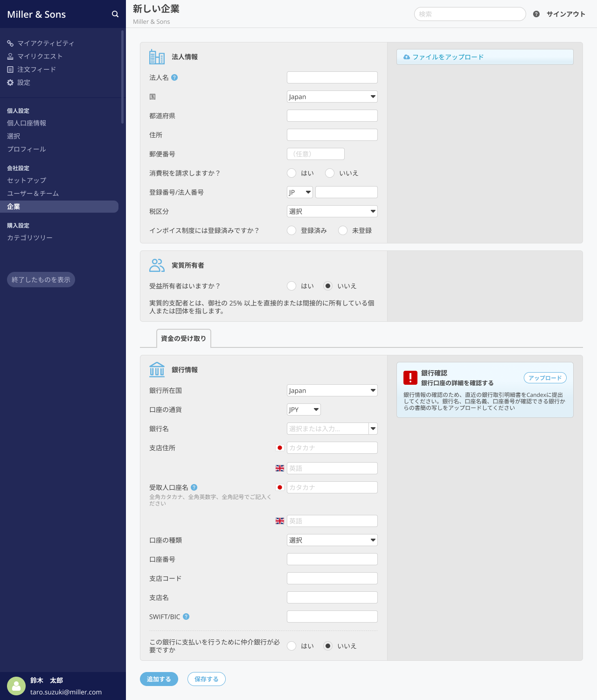Click the 法人名 input field

pos(332,77)
